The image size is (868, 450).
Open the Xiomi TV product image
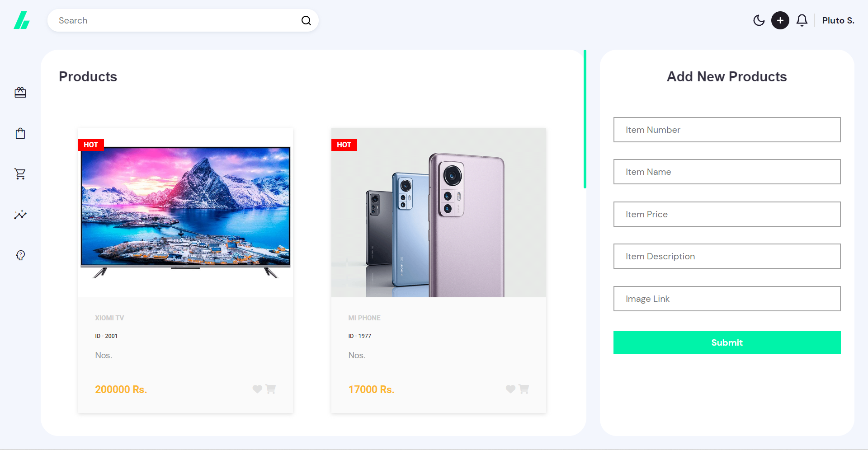tap(185, 212)
